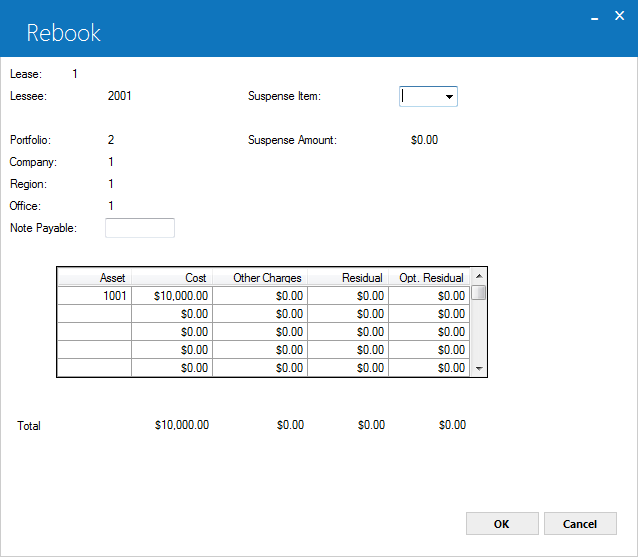Viewport: 638px width, 557px height.
Task: Click the Office label
Action: point(25,206)
